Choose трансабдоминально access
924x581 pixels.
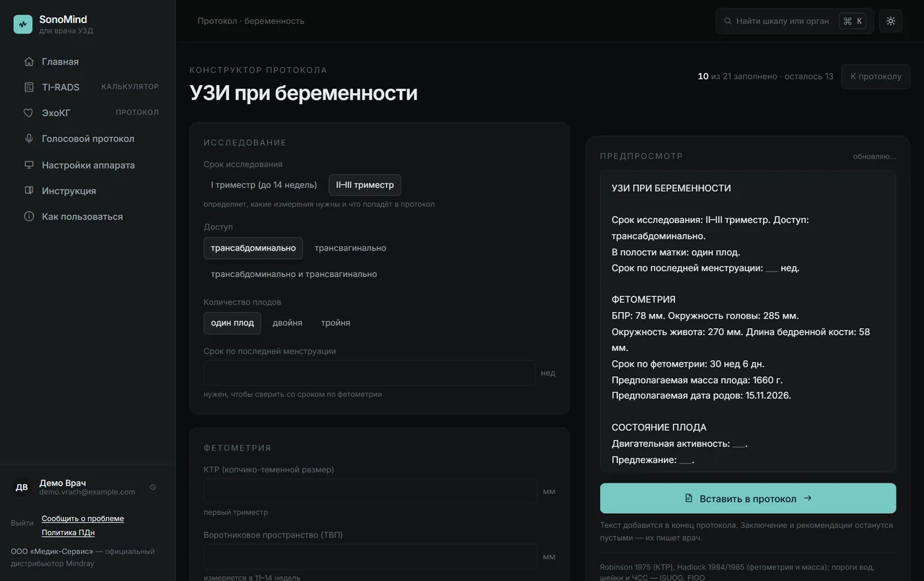coord(253,248)
